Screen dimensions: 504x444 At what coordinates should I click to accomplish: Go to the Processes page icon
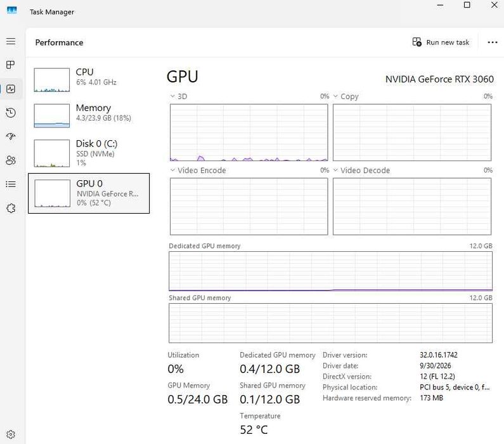[x=11, y=65]
